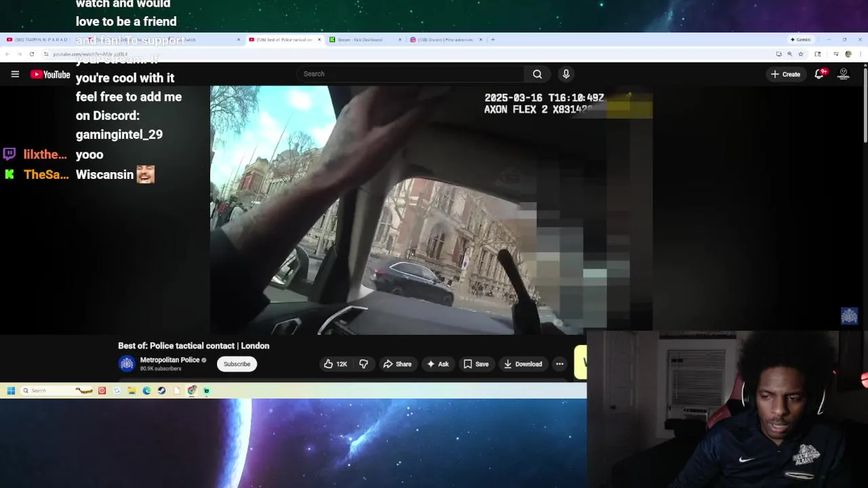Start voice search with the microphone icon
This screenshot has width=868, height=488.
[x=566, y=74]
